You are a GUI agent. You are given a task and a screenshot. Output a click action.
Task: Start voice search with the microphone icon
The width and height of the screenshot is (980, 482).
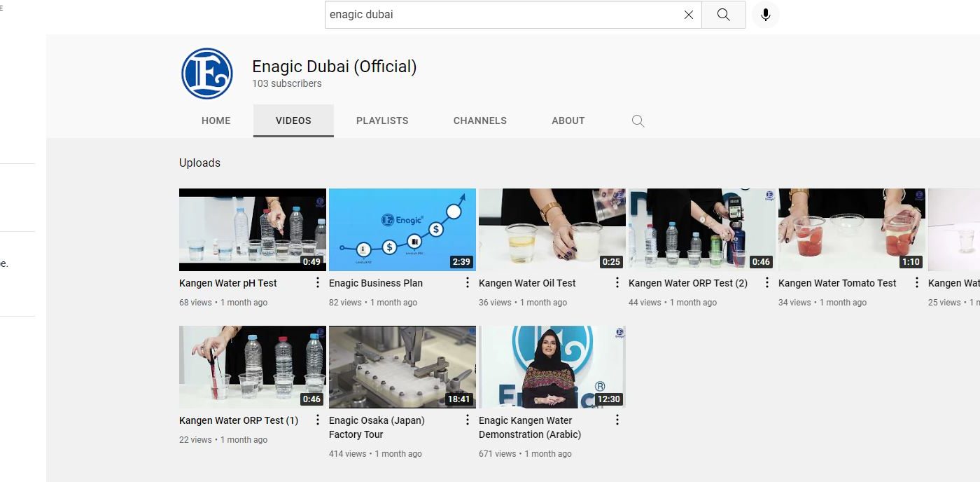click(766, 15)
